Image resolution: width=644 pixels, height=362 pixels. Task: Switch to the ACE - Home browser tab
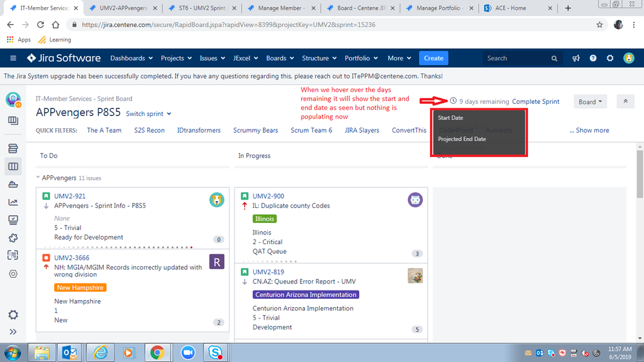[x=518, y=8]
